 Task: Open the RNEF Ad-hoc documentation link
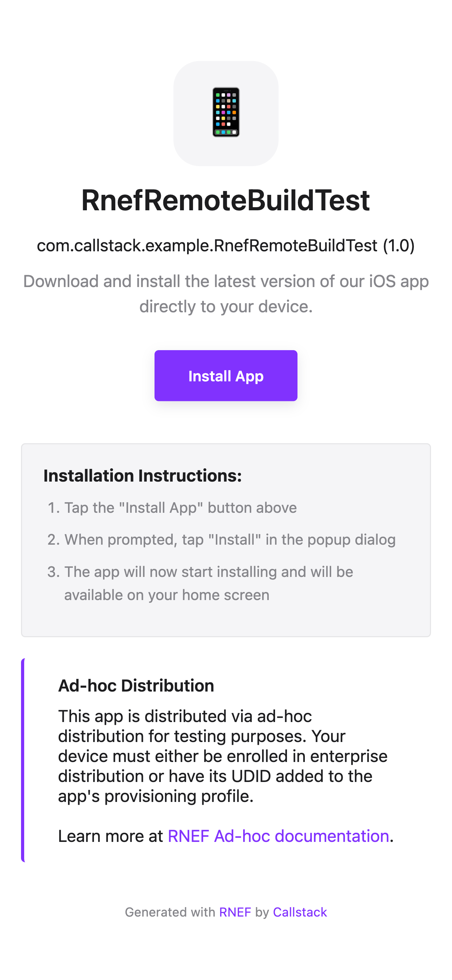[278, 836]
